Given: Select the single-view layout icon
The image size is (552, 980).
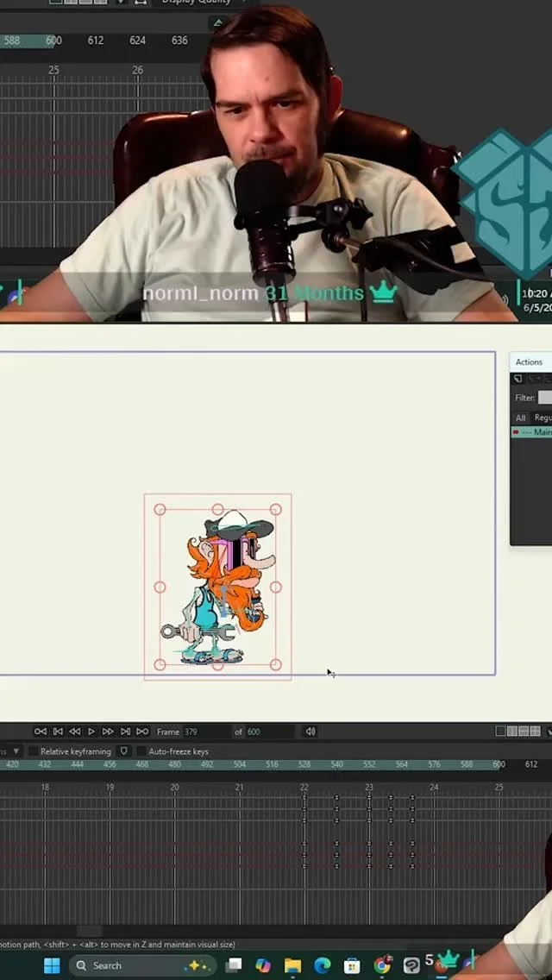Looking at the screenshot, I should 501,732.
